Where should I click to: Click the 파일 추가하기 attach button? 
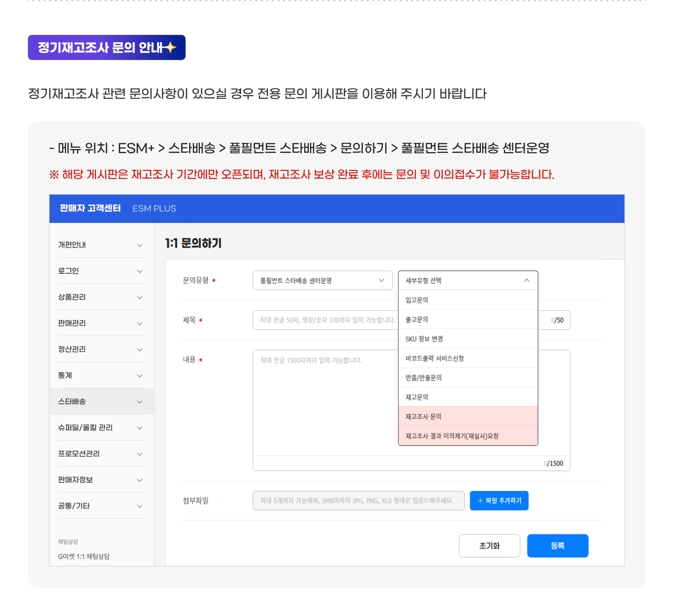(499, 501)
